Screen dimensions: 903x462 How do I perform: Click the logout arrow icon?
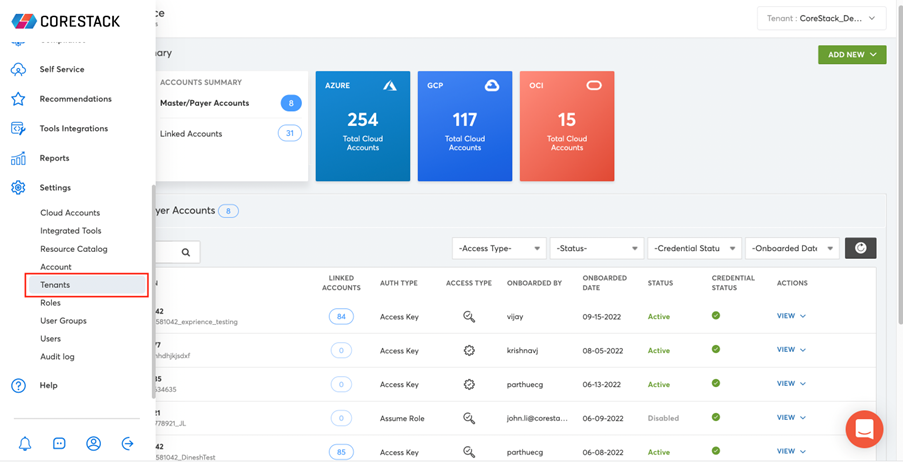click(128, 443)
